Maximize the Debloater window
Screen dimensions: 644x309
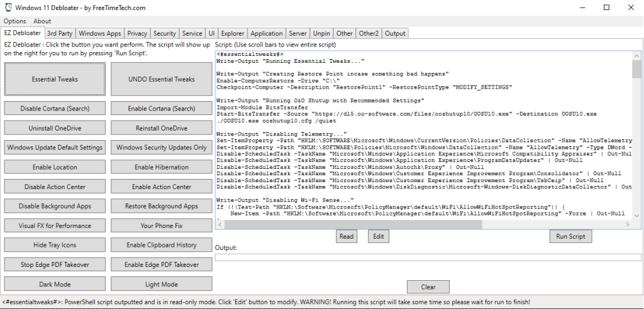point(606,8)
